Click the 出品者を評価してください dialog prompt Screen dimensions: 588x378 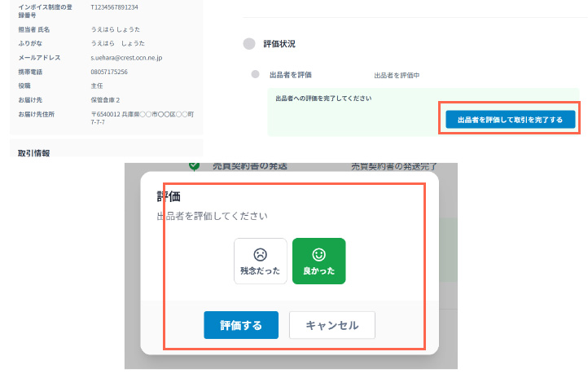[212, 217]
